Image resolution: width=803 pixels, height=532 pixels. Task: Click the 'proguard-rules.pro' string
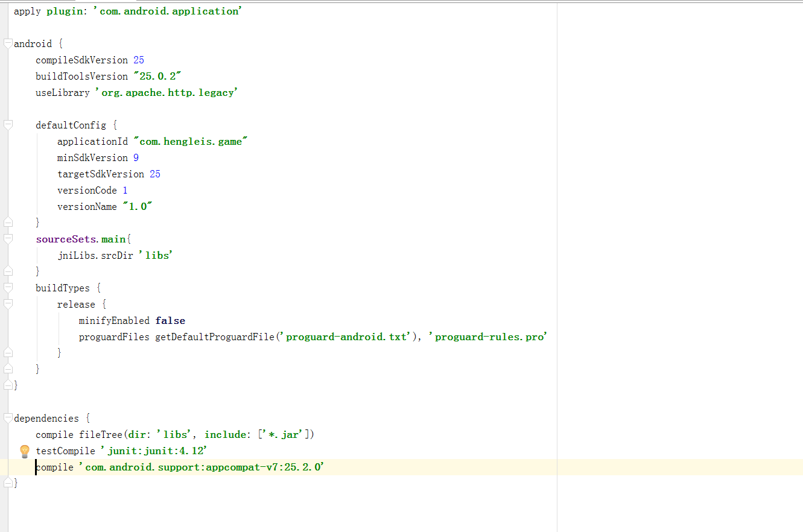click(487, 337)
